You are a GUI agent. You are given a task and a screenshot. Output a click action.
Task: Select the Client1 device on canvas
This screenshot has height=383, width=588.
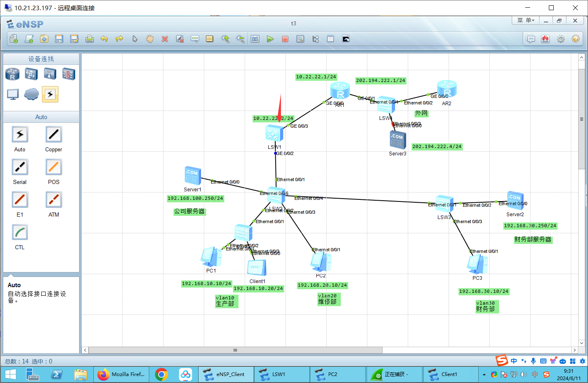pyautogui.click(x=257, y=268)
